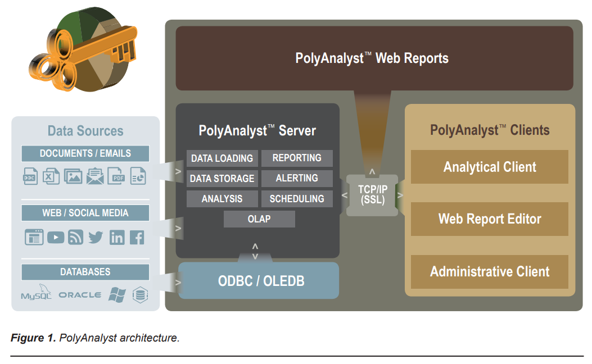The image size is (592, 364).
Task: Click the generic database cylinder icon
Action: pyautogui.click(x=140, y=294)
